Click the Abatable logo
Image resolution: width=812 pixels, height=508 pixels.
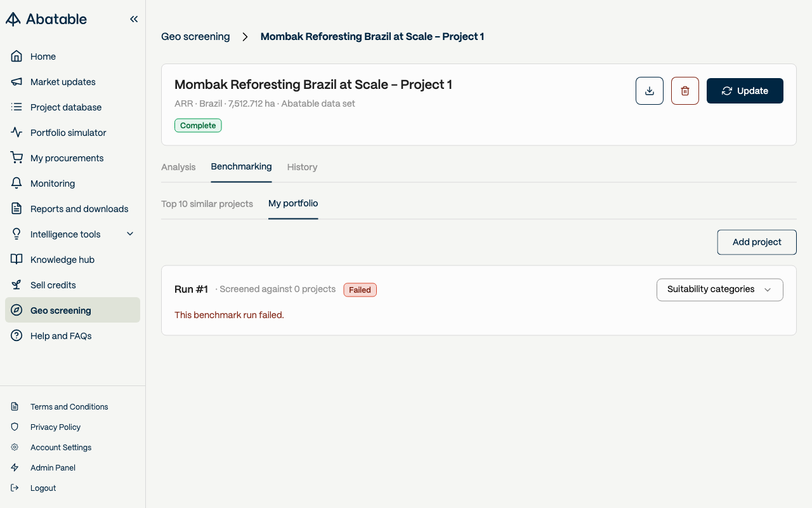click(x=46, y=19)
